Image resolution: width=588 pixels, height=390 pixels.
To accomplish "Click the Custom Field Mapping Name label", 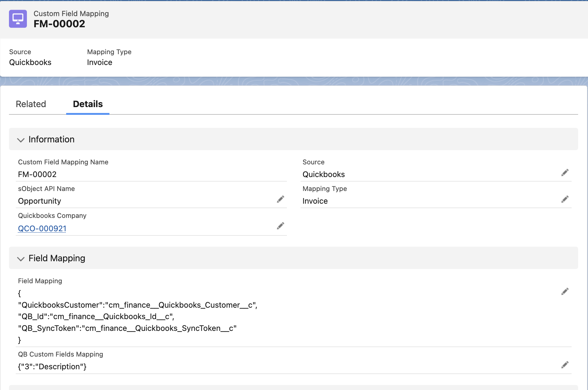I will (x=63, y=162).
